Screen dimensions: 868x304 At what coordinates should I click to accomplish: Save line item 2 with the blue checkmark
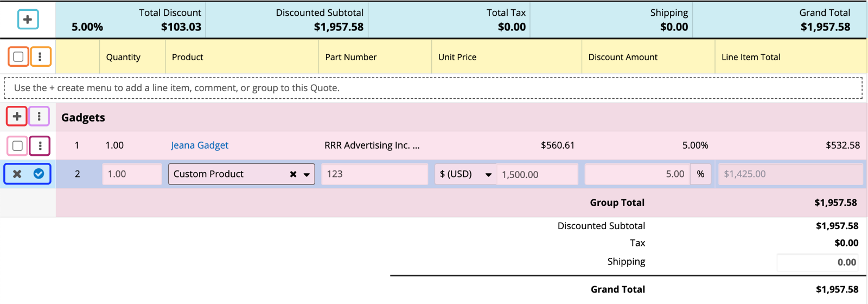(39, 174)
